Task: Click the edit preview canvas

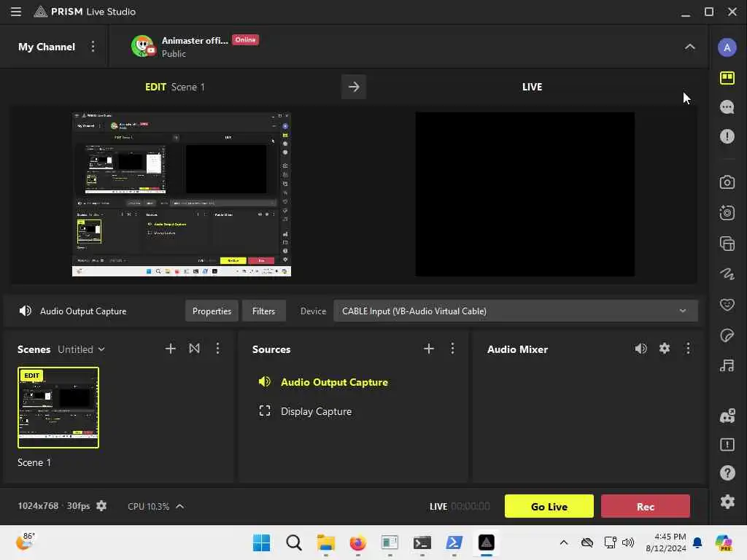Action: click(182, 194)
